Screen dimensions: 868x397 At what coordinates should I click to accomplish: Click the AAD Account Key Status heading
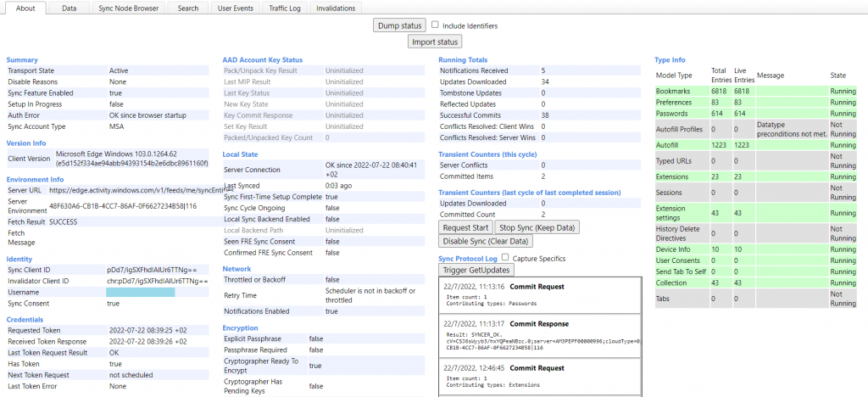click(263, 59)
